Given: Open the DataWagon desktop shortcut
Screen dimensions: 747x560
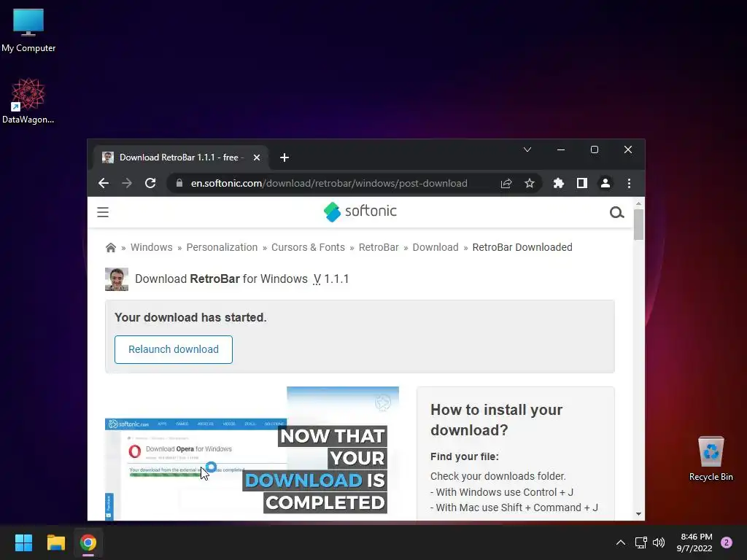Looking at the screenshot, I should tap(28, 101).
